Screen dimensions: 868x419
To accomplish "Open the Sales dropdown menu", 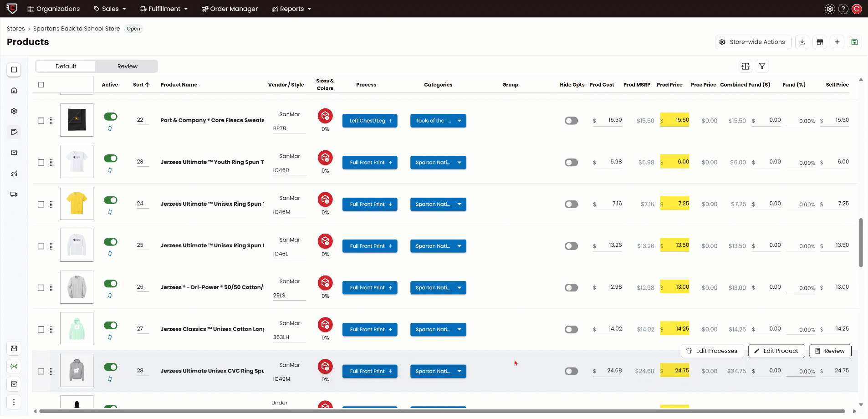I will tap(110, 9).
